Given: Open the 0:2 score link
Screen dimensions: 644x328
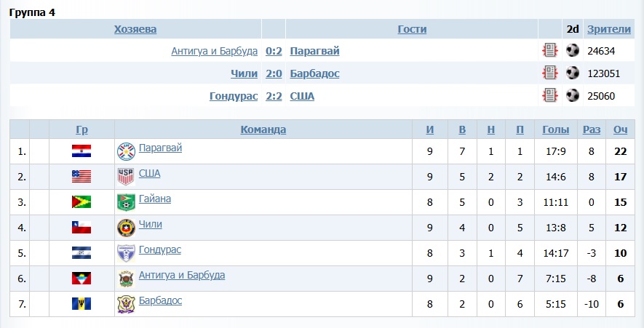Looking at the screenshot, I should [x=274, y=51].
